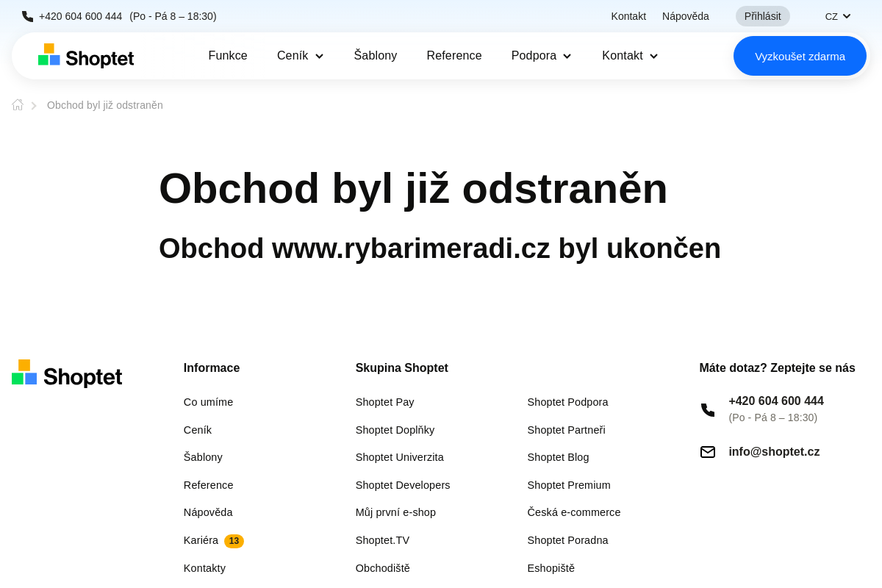
Task: Expand the Kontakt navigation dropdown
Action: [x=629, y=55]
